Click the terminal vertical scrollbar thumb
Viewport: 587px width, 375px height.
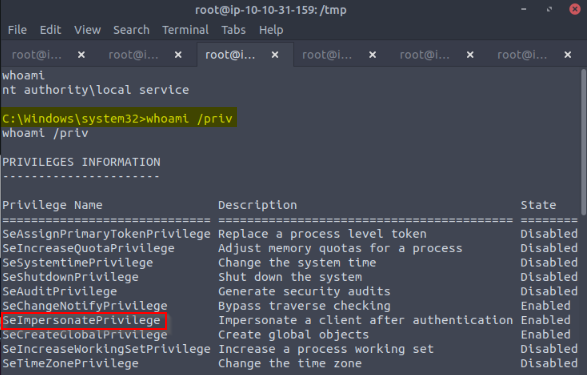pos(583,142)
